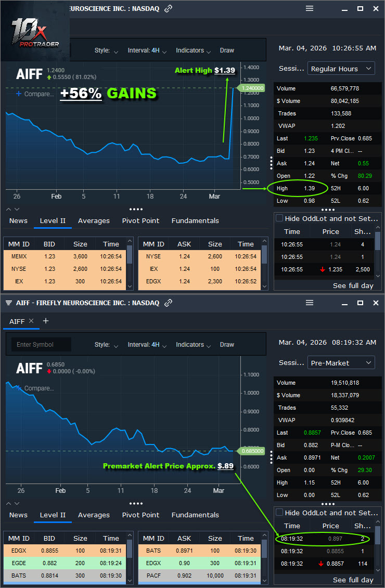This screenshot has width=385, height=588.
Task: Check Hide OddLot box in the Pre-Market panel
Action: coord(279,513)
